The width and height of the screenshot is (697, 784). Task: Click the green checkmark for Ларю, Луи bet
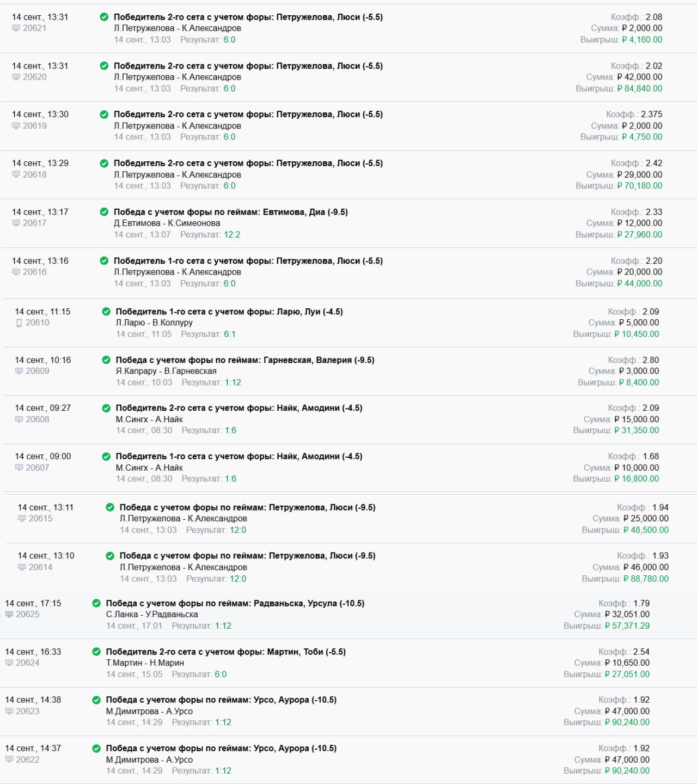point(106,312)
